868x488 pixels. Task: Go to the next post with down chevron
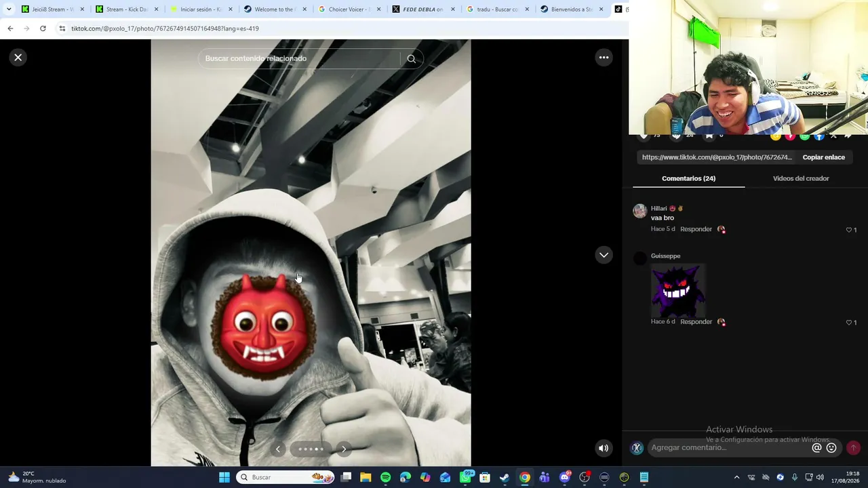point(604,255)
